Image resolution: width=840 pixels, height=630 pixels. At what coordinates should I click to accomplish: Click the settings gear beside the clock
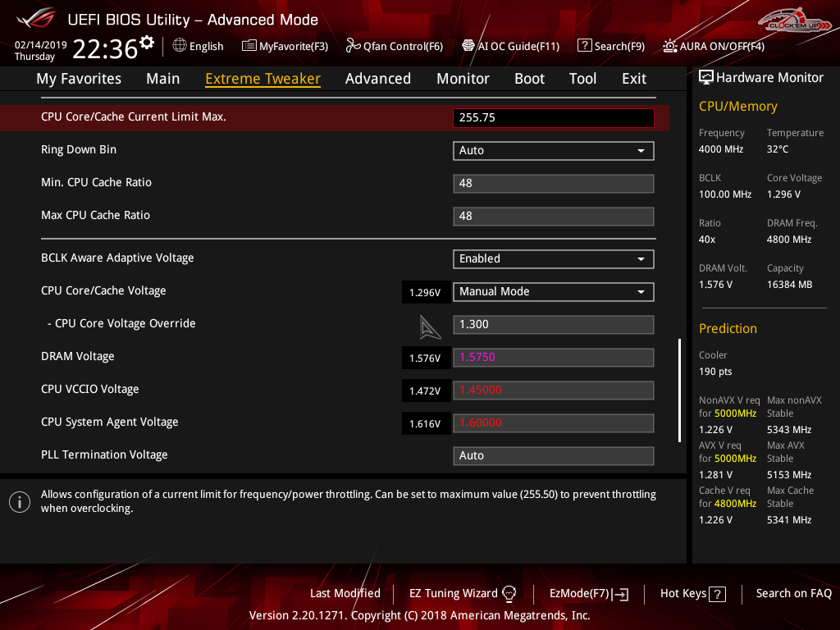(x=147, y=42)
